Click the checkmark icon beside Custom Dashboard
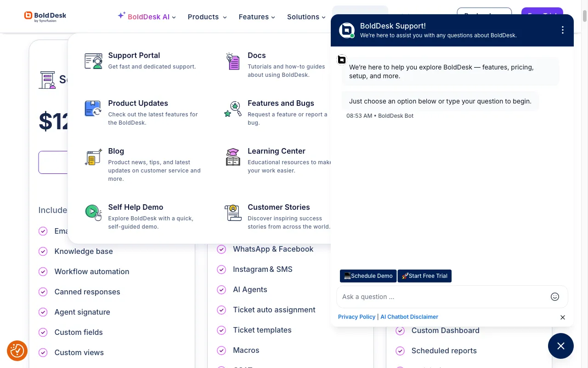 pyautogui.click(x=400, y=330)
